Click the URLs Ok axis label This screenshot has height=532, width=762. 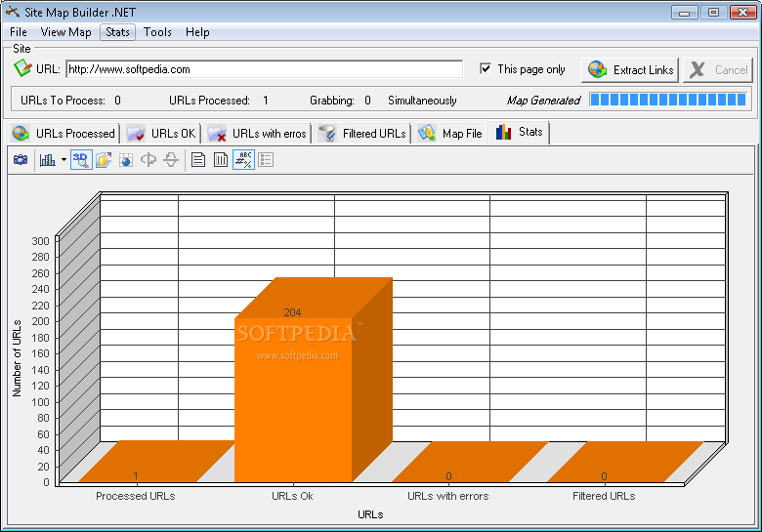click(x=292, y=496)
